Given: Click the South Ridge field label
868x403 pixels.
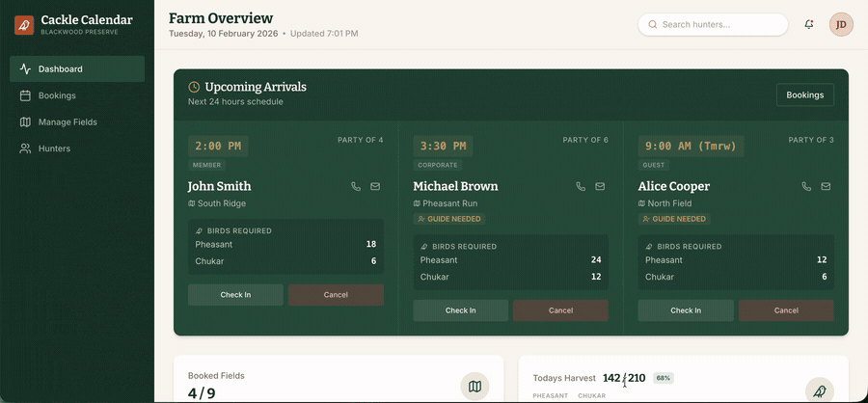Looking at the screenshot, I should pos(222,203).
